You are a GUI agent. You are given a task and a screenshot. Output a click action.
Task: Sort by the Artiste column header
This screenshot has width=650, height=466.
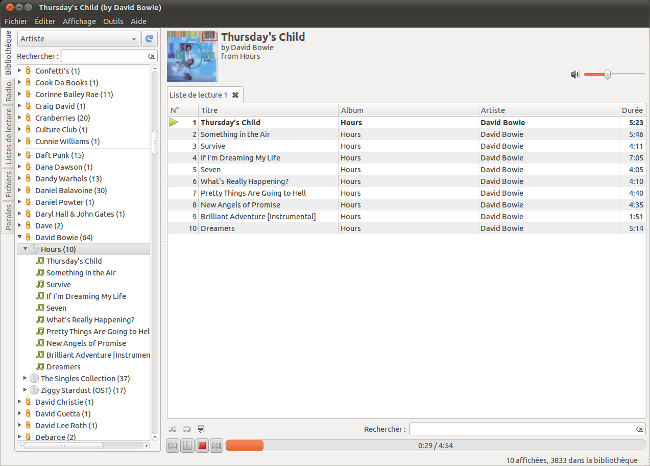coord(548,110)
